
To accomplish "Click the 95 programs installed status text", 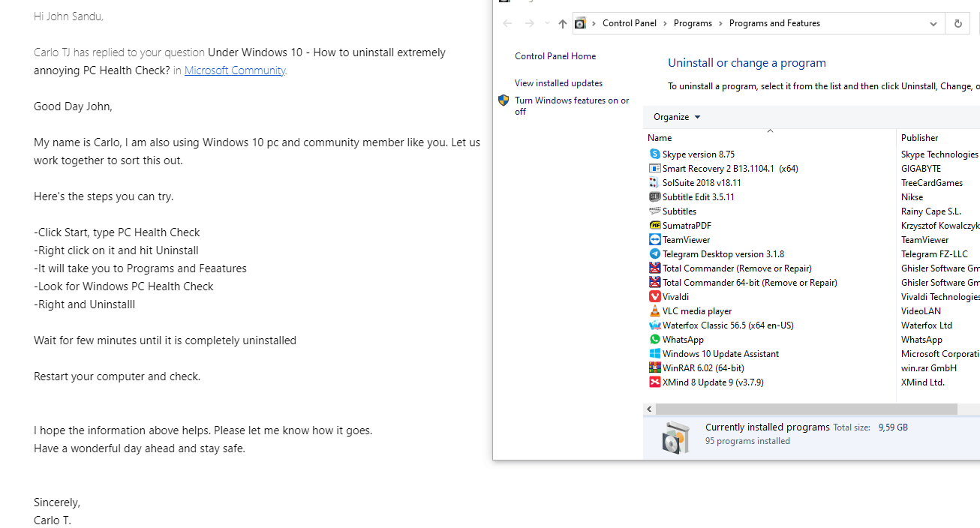I will click(747, 441).
